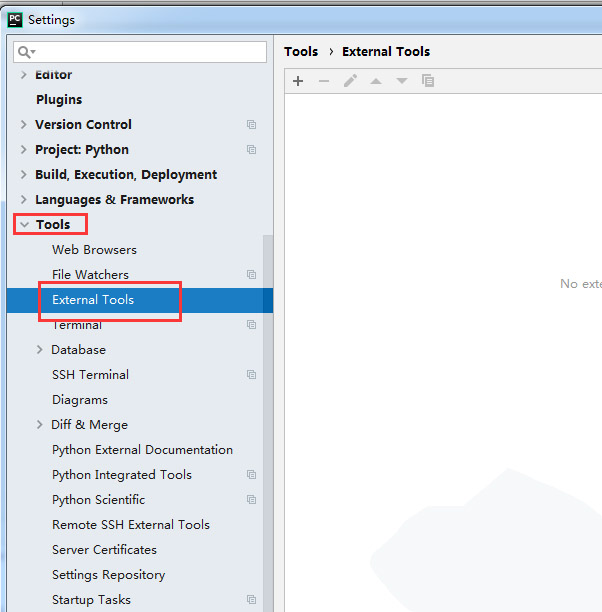Click project-level icon beside Python Integrated Tools
Screen dimensions: 602x612
(x=251, y=475)
